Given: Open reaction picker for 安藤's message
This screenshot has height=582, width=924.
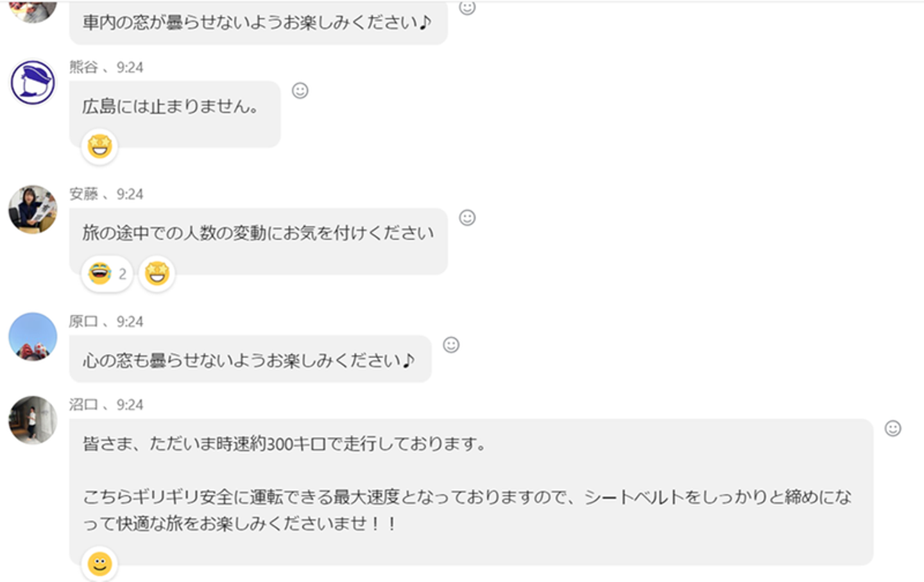Looking at the screenshot, I should (x=467, y=218).
